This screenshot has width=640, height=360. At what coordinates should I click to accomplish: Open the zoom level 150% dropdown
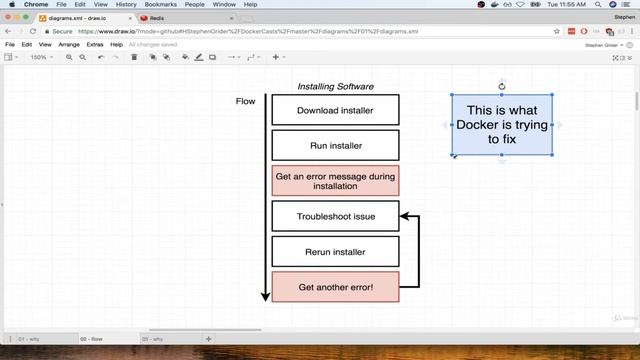(42, 58)
